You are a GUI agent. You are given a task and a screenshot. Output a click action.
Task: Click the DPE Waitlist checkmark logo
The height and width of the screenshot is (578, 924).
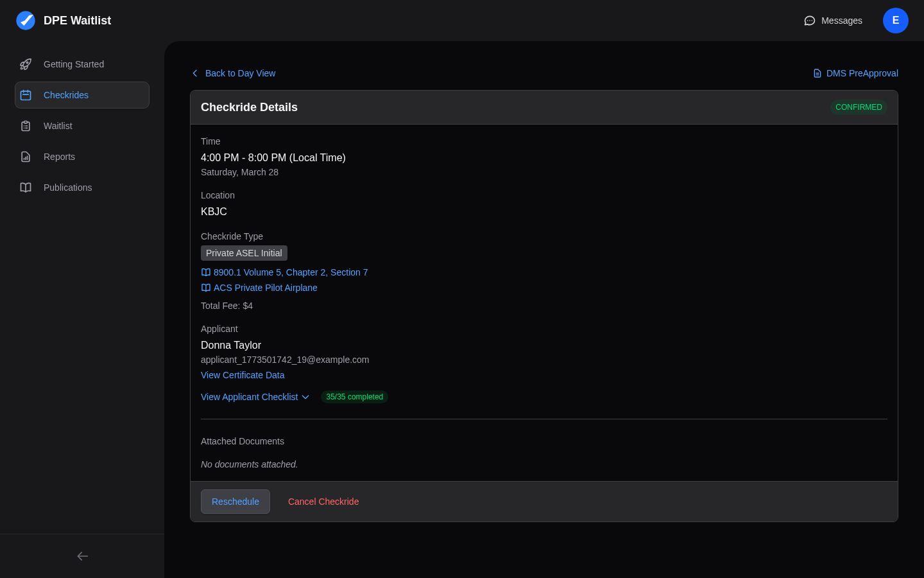click(26, 20)
